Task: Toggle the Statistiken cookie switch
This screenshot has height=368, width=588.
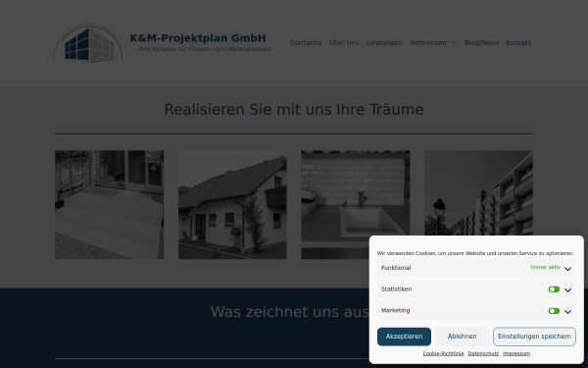Action: click(x=554, y=289)
